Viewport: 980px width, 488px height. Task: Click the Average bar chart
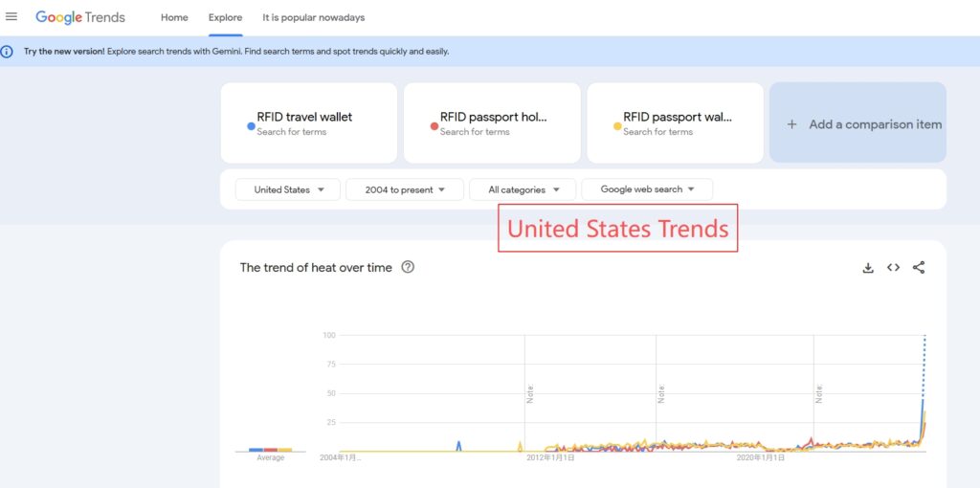(270, 450)
